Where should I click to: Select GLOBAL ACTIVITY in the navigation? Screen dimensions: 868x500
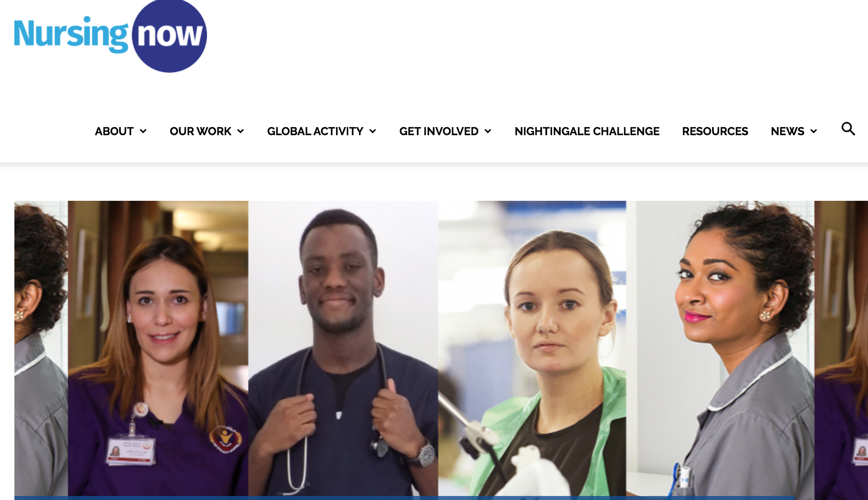point(315,131)
